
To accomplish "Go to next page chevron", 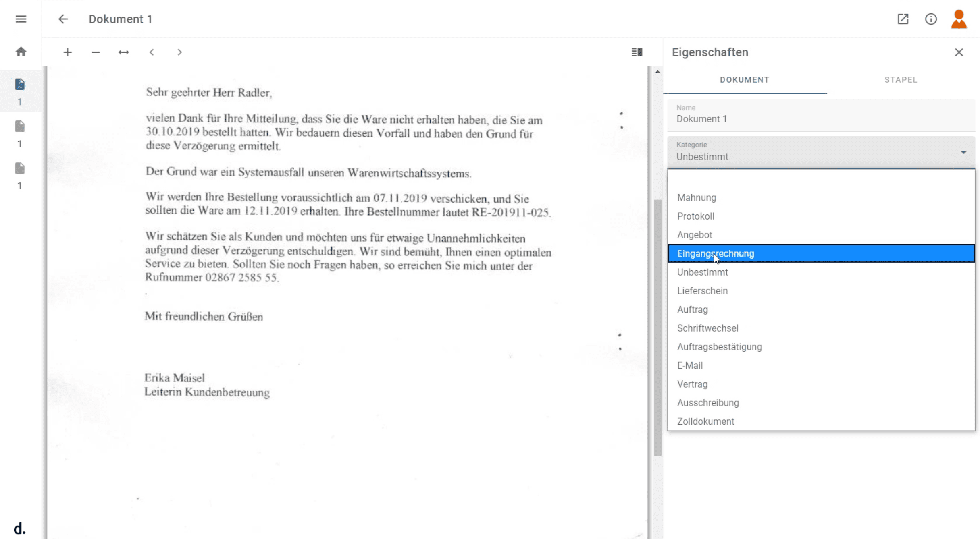I will (180, 52).
